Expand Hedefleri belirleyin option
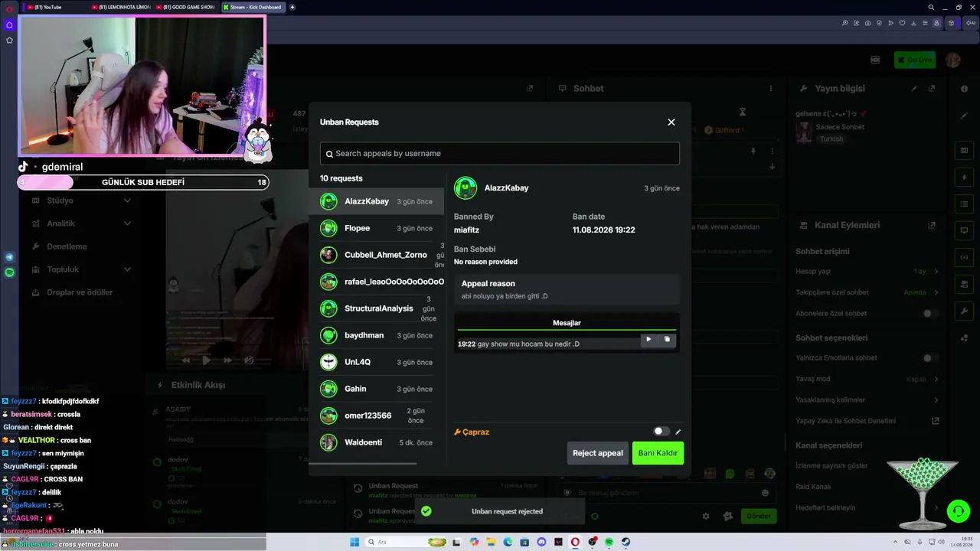The width and height of the screenshot is (980, 551). pyautogui.click(x=867, y=507)
